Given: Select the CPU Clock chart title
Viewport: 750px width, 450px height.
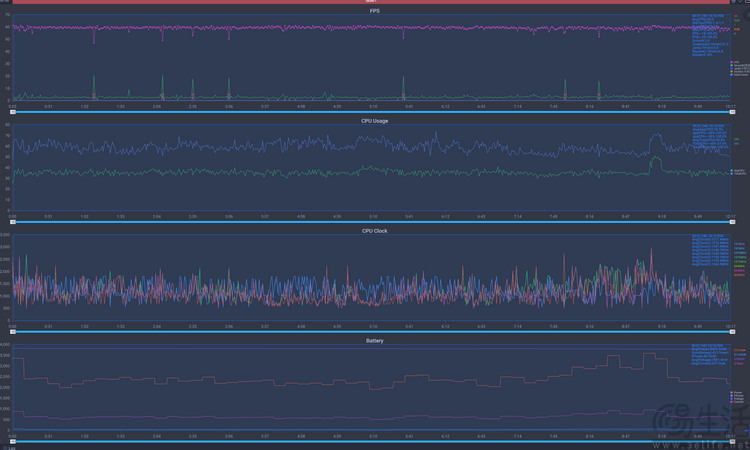Looking at the screenshot, I should 375,231.
